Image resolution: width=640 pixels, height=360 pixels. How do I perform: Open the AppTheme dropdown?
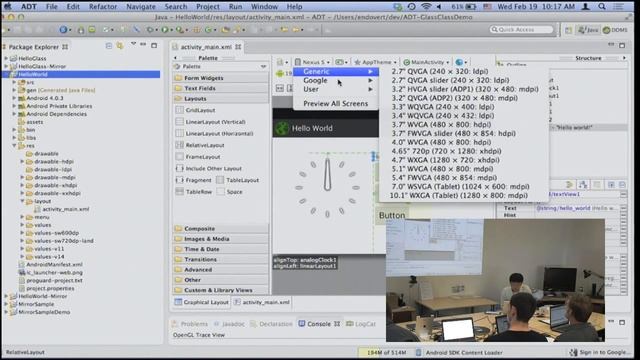click(x=375, y=62)
